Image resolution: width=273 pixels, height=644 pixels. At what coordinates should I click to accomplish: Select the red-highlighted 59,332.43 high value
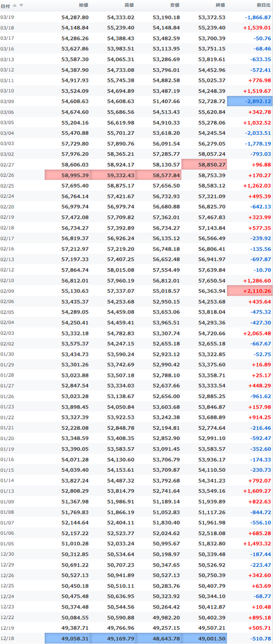(x=114, y=174)
